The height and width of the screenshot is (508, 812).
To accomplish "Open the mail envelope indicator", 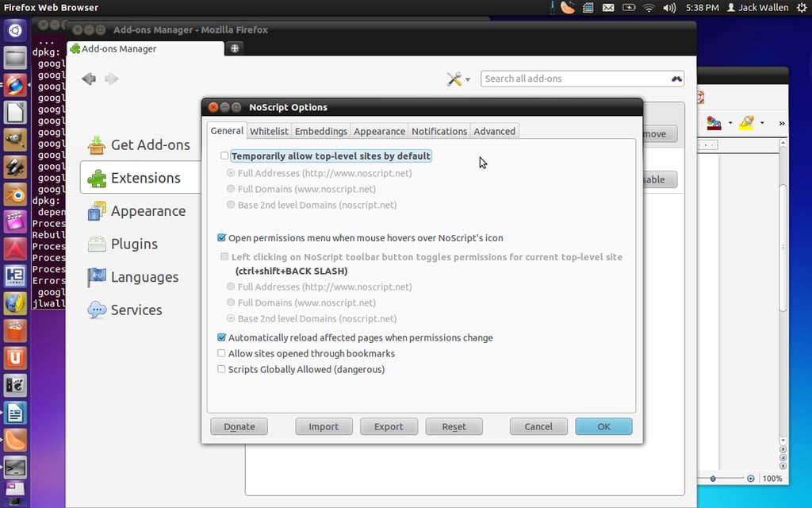I will click(608, 8).
